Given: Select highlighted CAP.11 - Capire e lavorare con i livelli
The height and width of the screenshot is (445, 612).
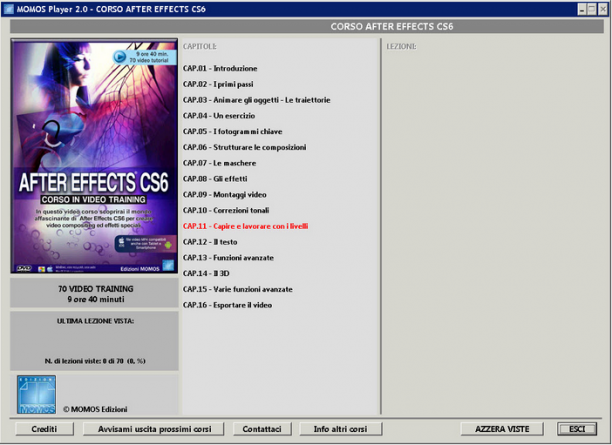Looking at the screenshot, I should pos(246,226).
